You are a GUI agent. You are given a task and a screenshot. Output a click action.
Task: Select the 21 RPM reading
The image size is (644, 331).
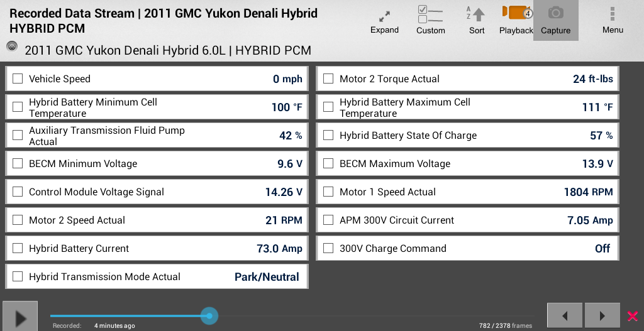coord(284,220)
